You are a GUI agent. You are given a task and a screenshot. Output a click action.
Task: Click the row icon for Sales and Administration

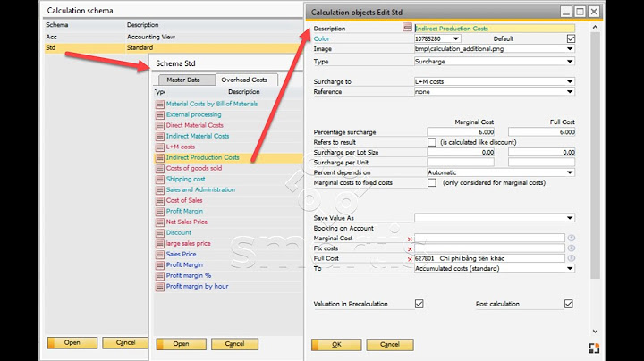160,190
